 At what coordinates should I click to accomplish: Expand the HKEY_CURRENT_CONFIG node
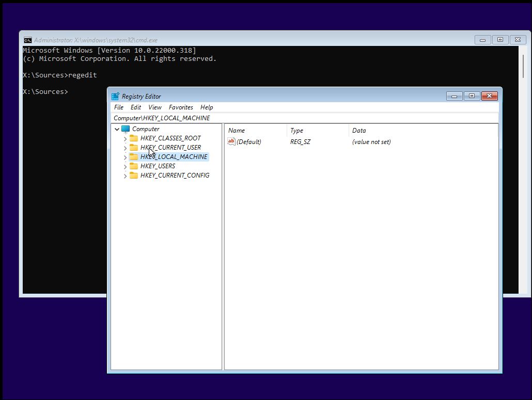(x=125, y=176)
